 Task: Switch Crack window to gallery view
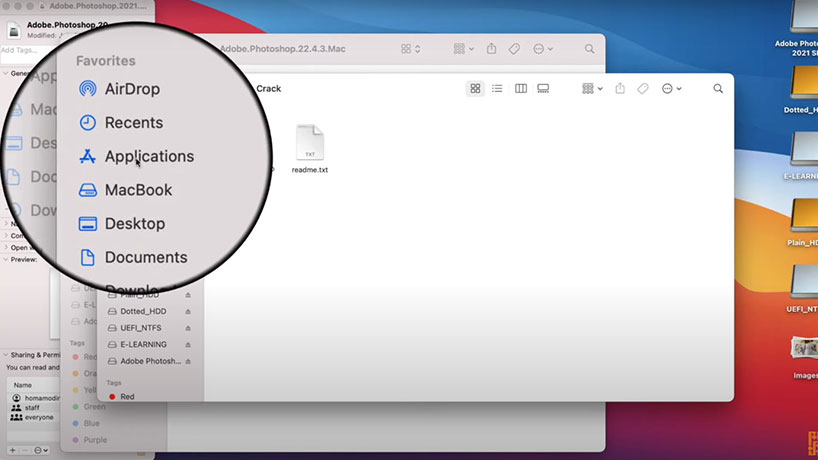[x=543, y=89]
